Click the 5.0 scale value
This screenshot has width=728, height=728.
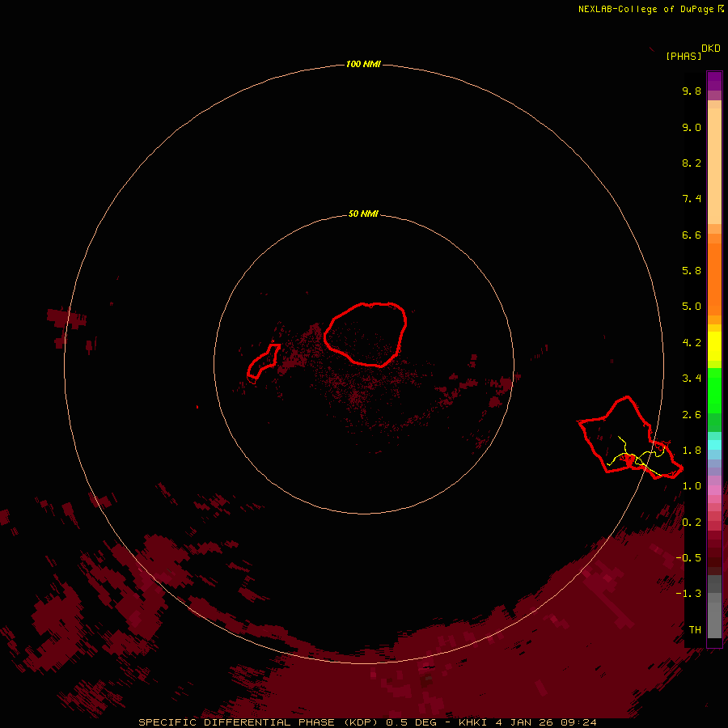pyautogui.click(x=692, y=307)
